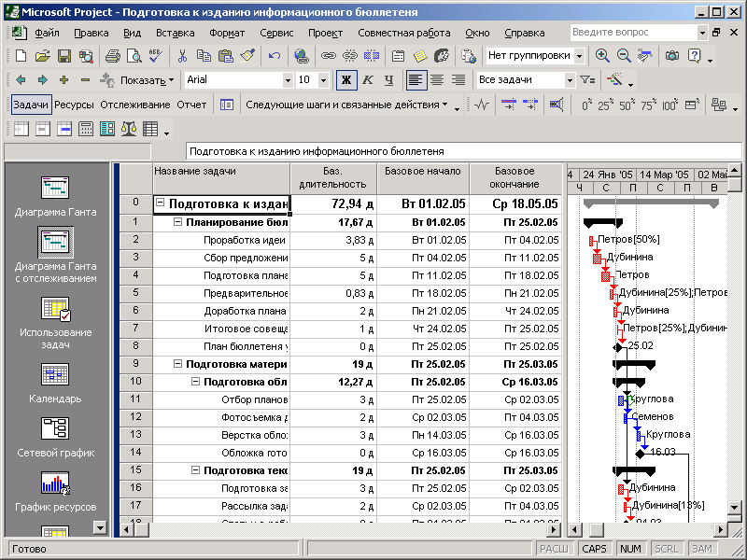Image resolution: width=747 pixels, height=560 pixels.
Task: Set task to 100% complete
Action: tap(670, 105)
